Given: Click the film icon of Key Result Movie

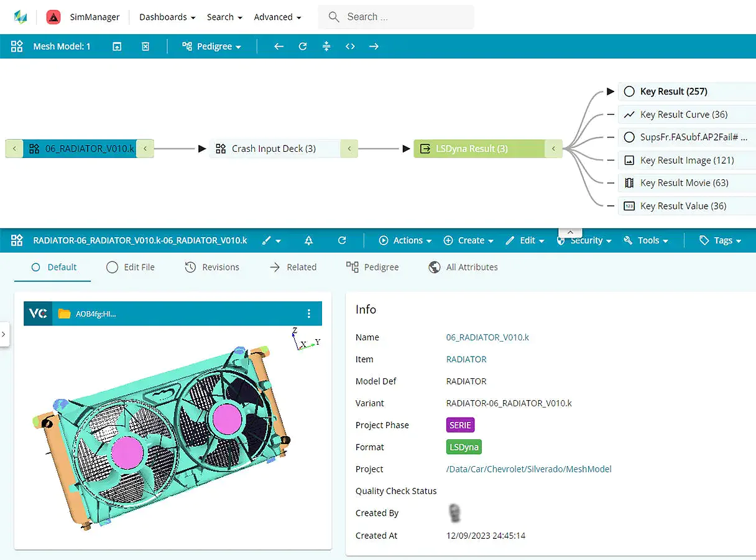Looking at the screenshot, I should pos(629,183).
